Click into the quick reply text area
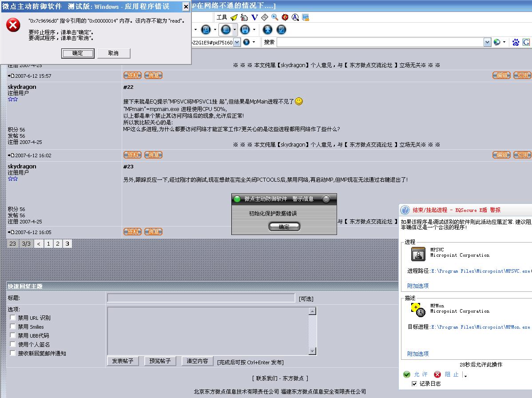The height and width of the screenshot is (398, 532). click(208, 331)
